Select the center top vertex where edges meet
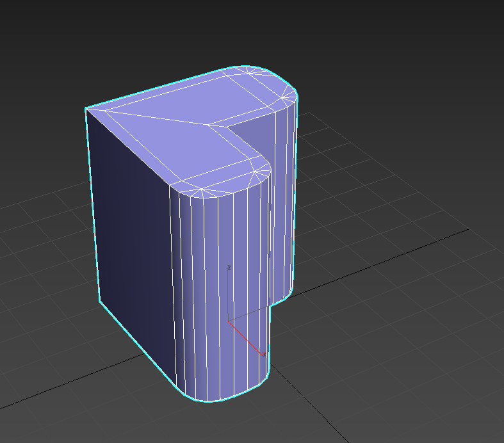 pyautogui.click(x=209, y=124)
